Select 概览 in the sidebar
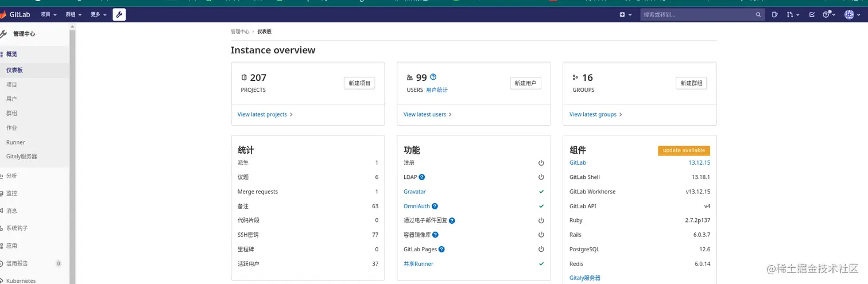Image resolution: width=868 pixels, height=284 pixels. pos(34,54)
